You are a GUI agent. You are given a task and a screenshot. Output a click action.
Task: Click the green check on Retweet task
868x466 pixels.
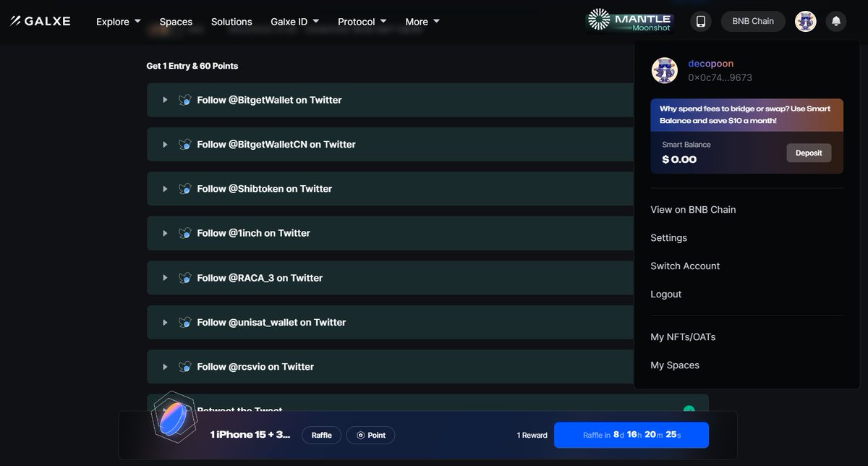coord(689,410)
